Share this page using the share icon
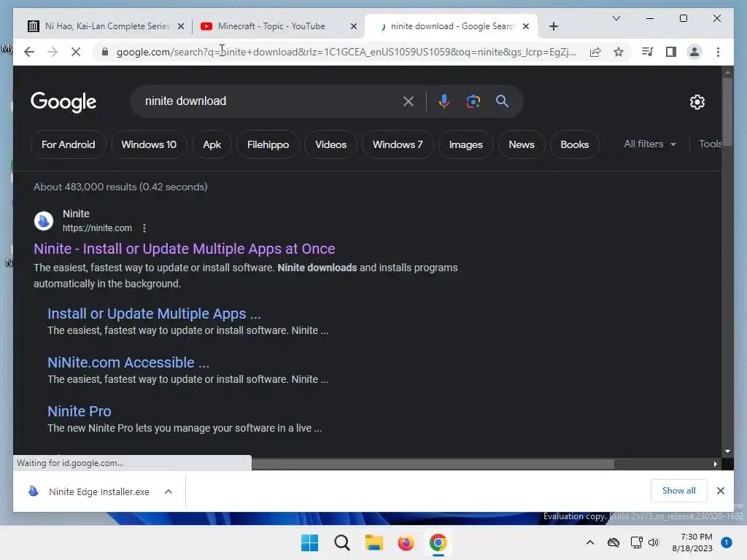 [x=595, y=52]
